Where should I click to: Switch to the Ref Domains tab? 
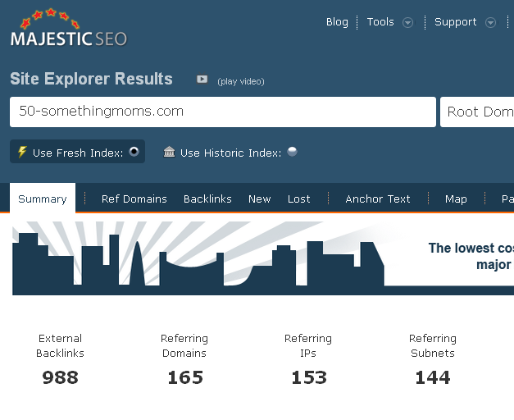tap(134, 199)
